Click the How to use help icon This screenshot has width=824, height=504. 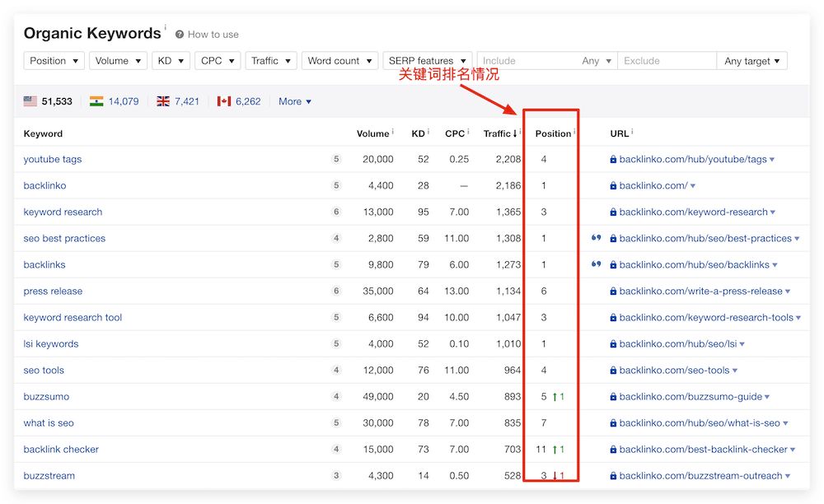pos(180,35)
